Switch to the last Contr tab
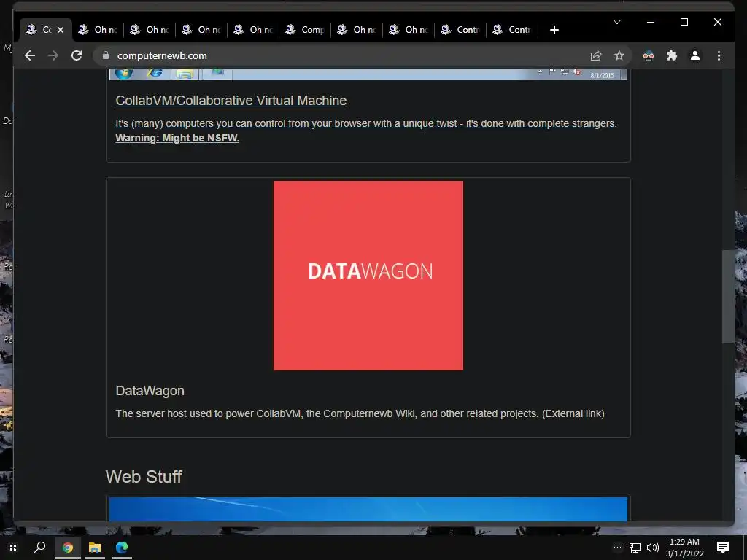 (513, 30)
